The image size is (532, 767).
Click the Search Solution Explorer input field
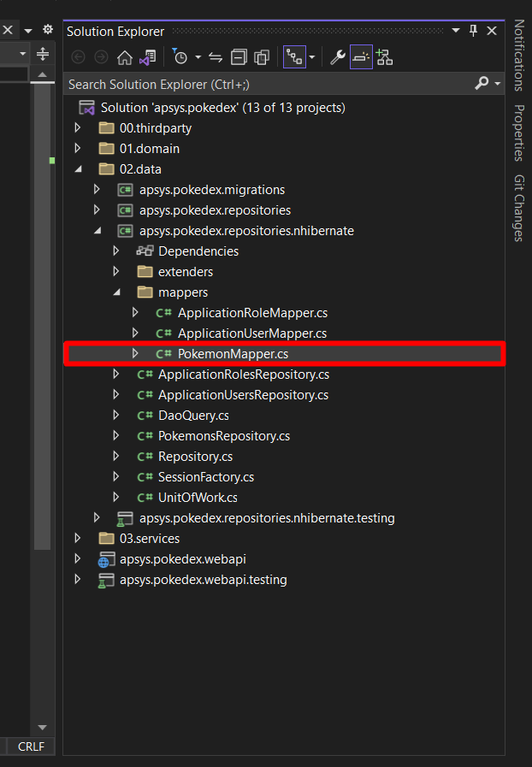257,84
